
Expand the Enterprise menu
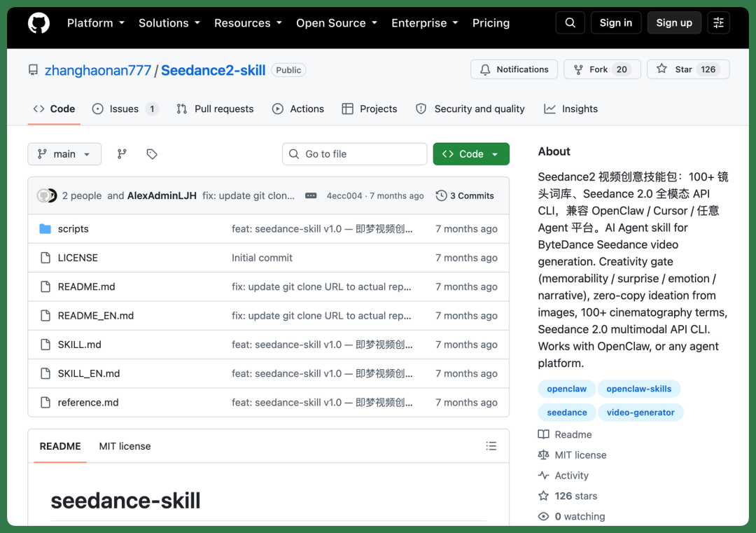tap(424, 23)
